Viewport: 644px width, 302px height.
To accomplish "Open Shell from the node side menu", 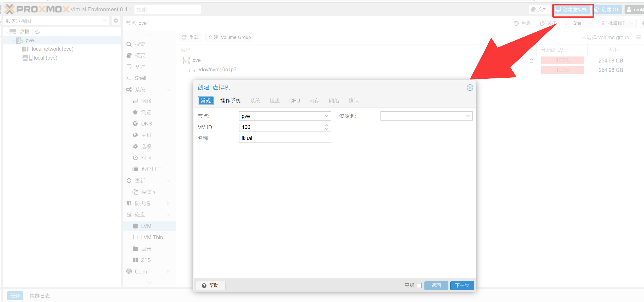I will click(140, 78).
